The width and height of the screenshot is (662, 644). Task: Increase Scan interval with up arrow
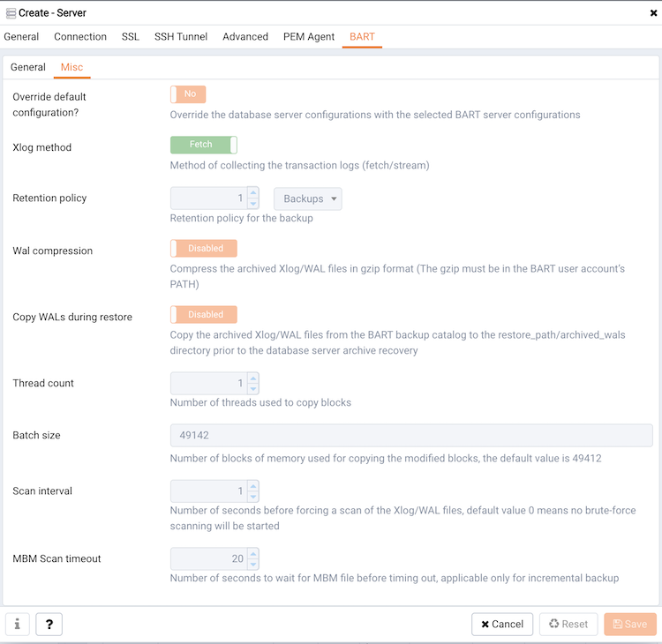click(x=253, y=486)
